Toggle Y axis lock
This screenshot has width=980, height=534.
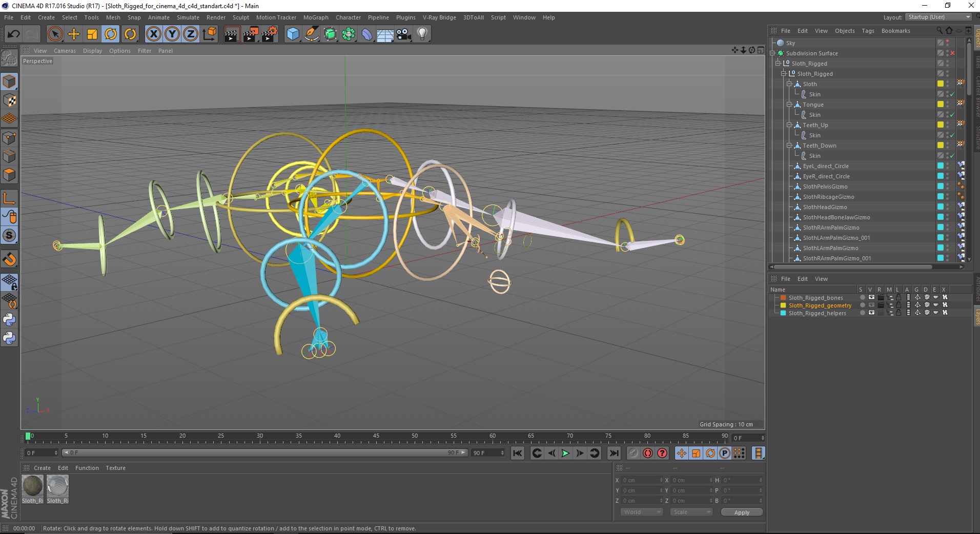tap(172, 34)
